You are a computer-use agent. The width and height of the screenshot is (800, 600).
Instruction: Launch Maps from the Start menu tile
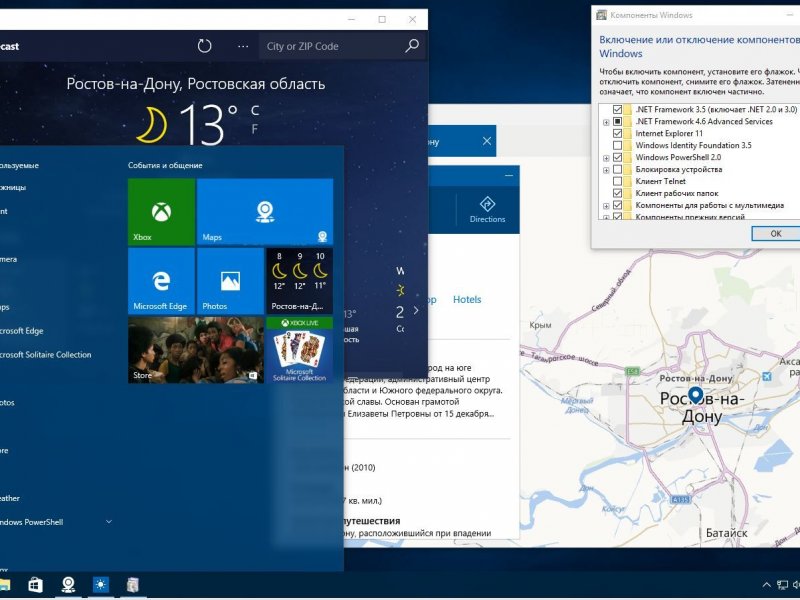265,212
